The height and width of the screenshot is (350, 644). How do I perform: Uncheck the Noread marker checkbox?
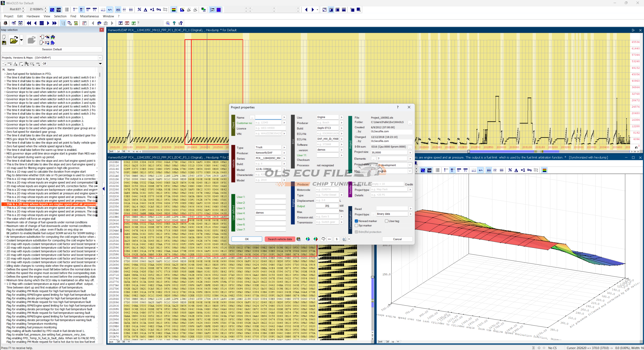tap(356, 221)
